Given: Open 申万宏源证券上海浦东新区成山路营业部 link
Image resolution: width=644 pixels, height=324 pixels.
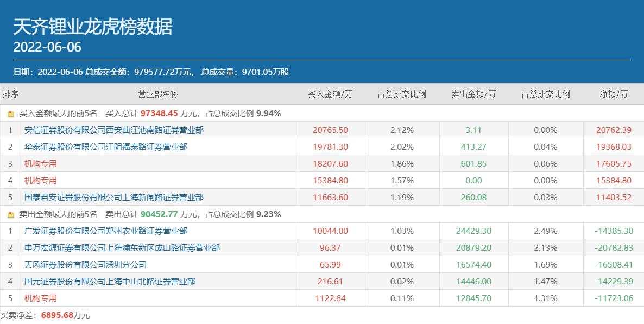Looking at the screenshot, I should (x=122, y=248).
